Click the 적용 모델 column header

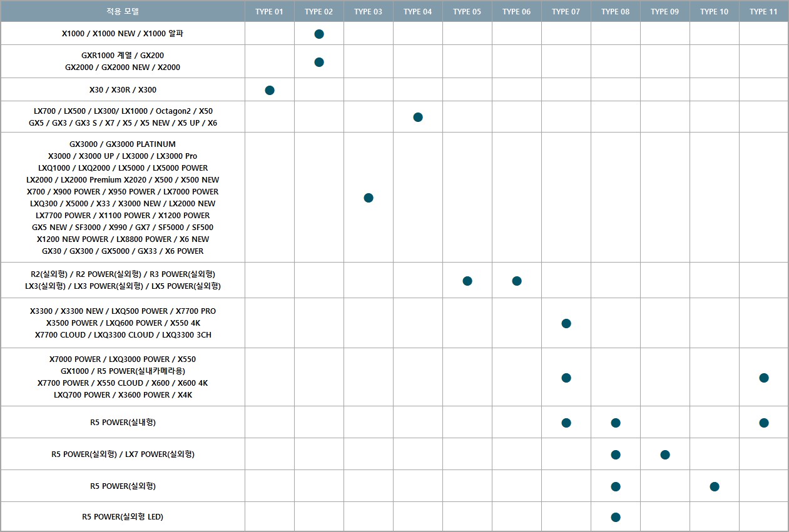tap(123, 11)
